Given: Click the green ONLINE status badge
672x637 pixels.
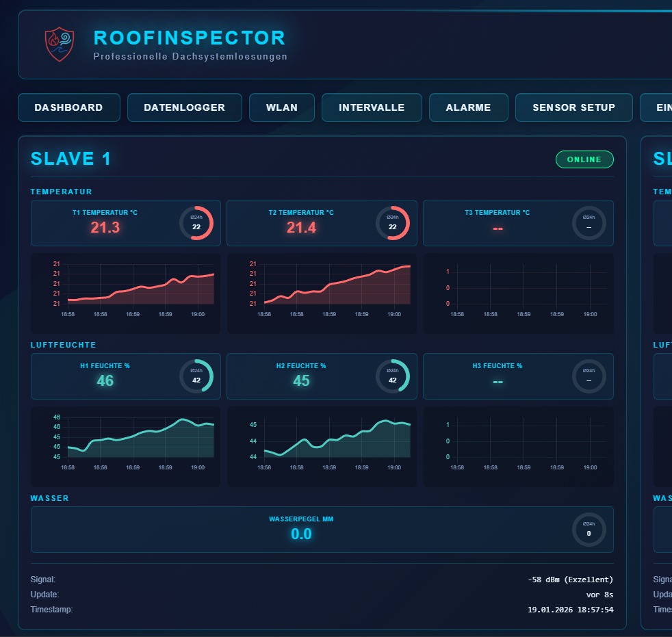Looking at the screenshot, I should click(584, 159).
